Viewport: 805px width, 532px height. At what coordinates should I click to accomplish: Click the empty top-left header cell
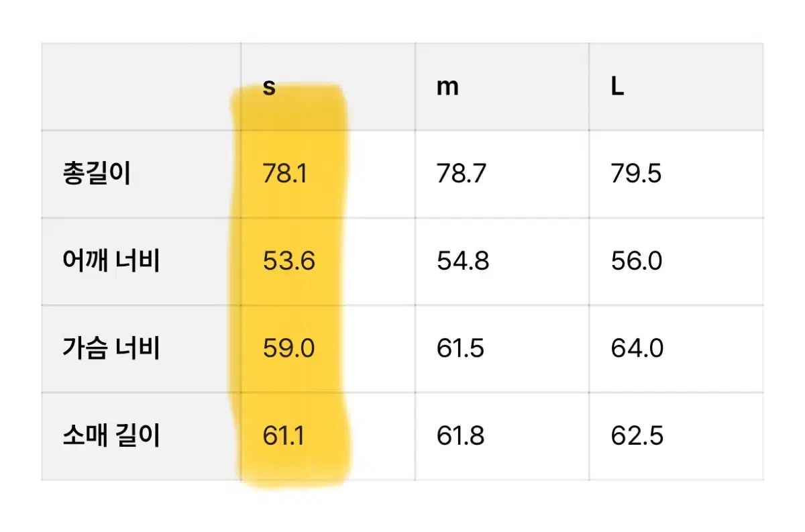[142, 88]
